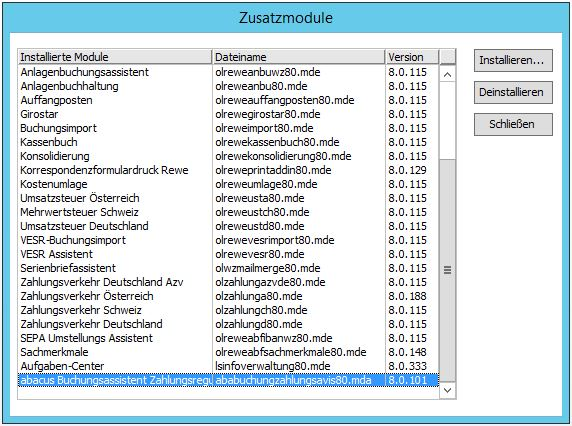Select Zahlungsverkehr Schweiz in the list
This screenshot has width=572, height=426.
[x=228, y=310]
